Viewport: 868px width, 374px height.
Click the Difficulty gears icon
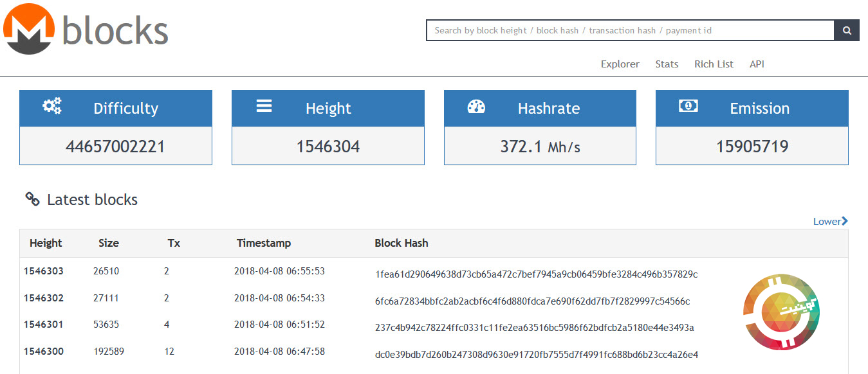click(x=52, y=107)
